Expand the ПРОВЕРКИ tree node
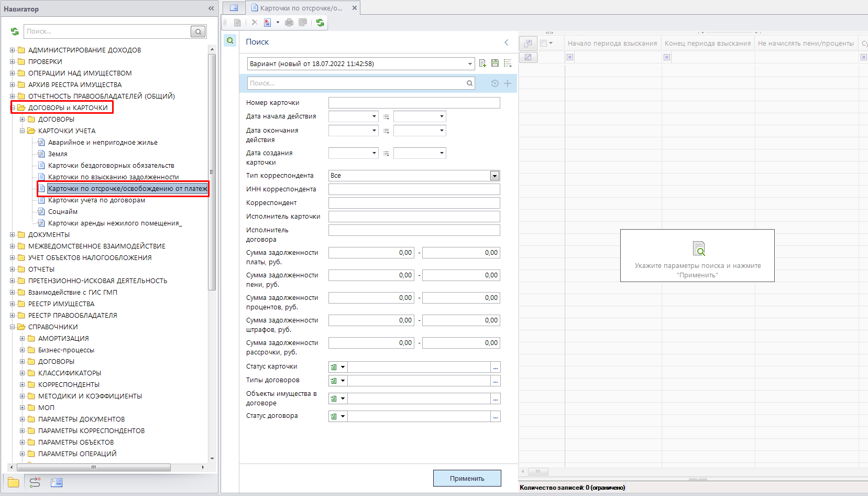Screen dimensions: 868x496 pyautogui.click(x=13, y=62)
